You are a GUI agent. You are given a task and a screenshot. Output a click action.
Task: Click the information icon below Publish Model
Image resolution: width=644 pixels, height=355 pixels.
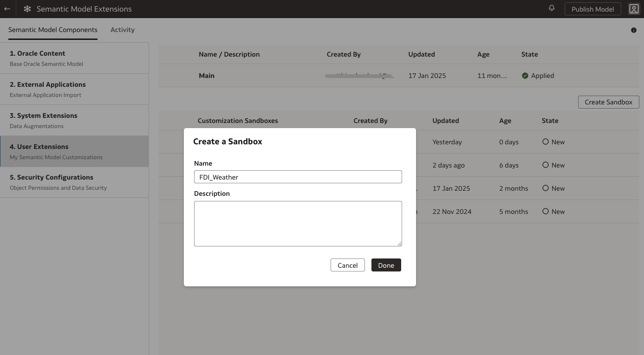coord(633,30)
